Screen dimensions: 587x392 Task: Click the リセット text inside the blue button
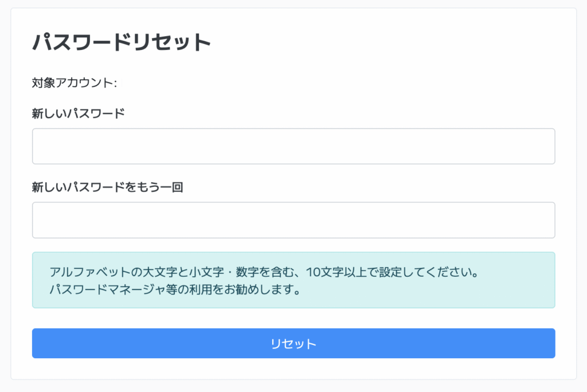pyautogui.click(x=293, y=344)
